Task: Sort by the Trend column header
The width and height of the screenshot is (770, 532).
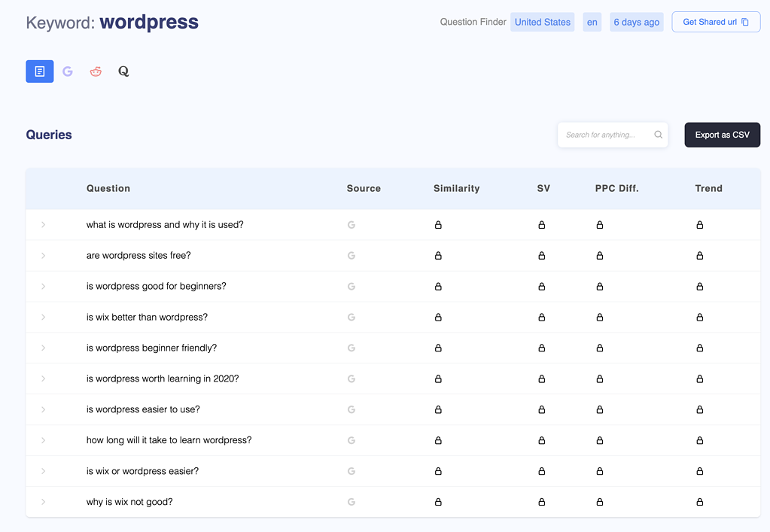Action: (709, 188)
